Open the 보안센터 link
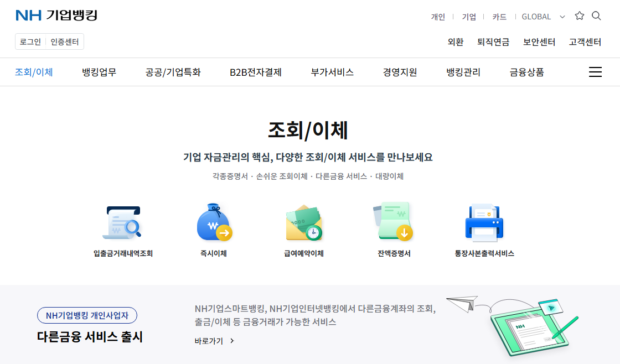Image resolution: width=620 pixels, height=364 pixels. [x=539, y=42]
